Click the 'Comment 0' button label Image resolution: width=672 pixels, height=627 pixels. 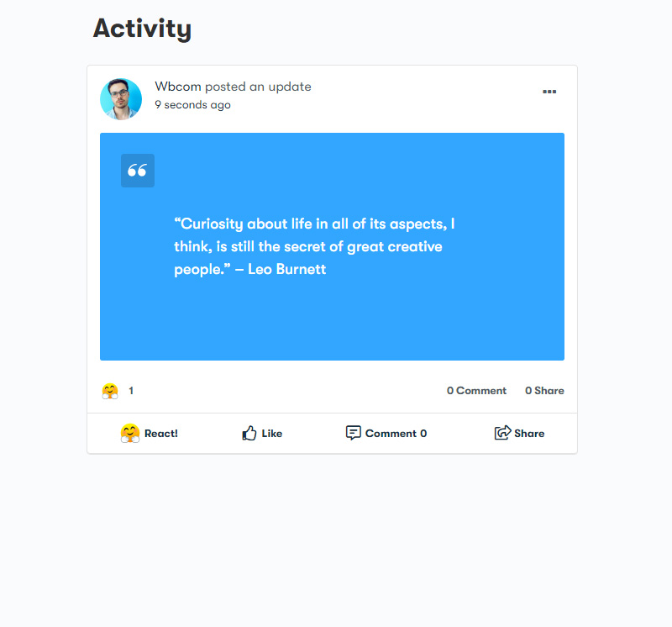(x=396, y=434)
